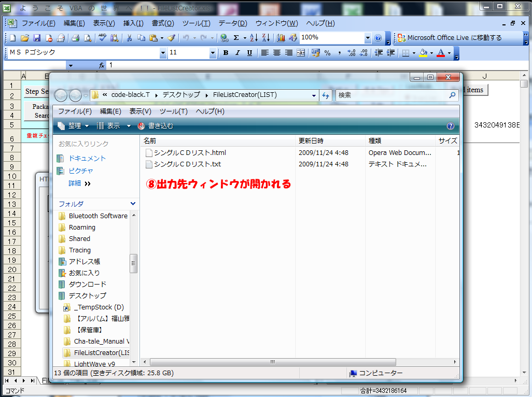
Task: Click Explorer horizontal scrollbar thumb
Action: (x=272, y=362)
